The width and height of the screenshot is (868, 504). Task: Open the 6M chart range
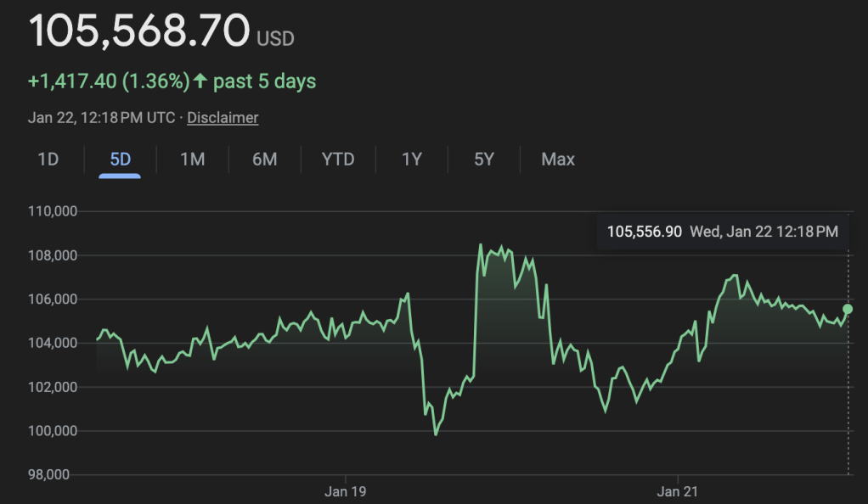tap(265, 159)
